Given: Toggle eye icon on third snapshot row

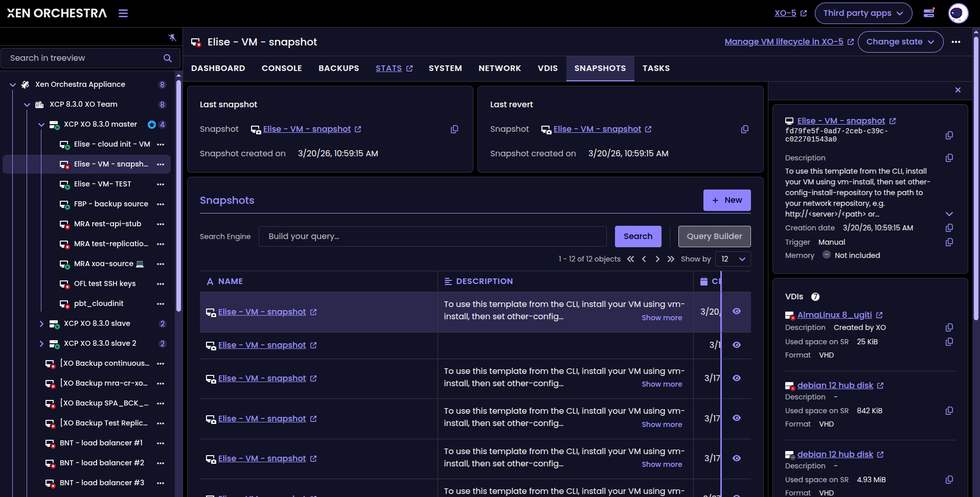Looking at the screenshot, I should 736,378.
